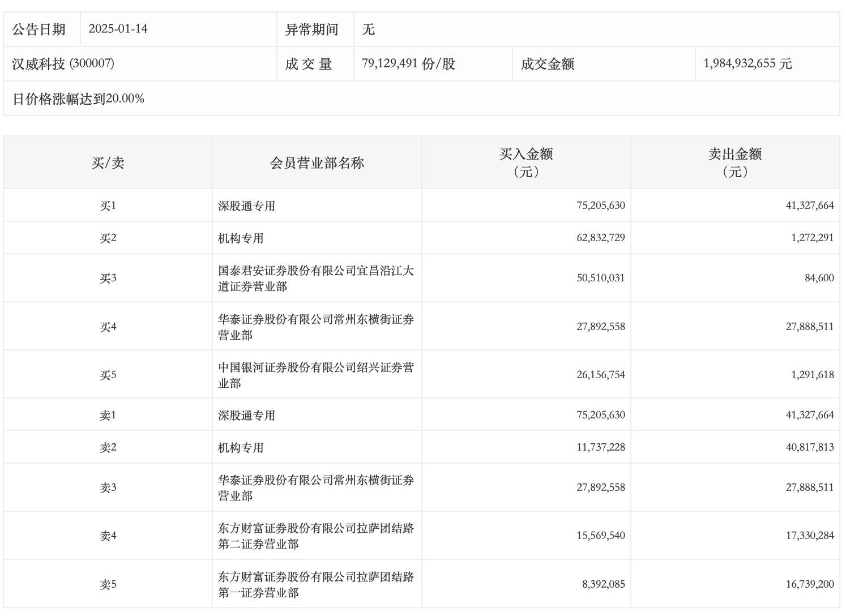
Task: Select the announcement date 2025-01-14
Action: coord(118,29)
